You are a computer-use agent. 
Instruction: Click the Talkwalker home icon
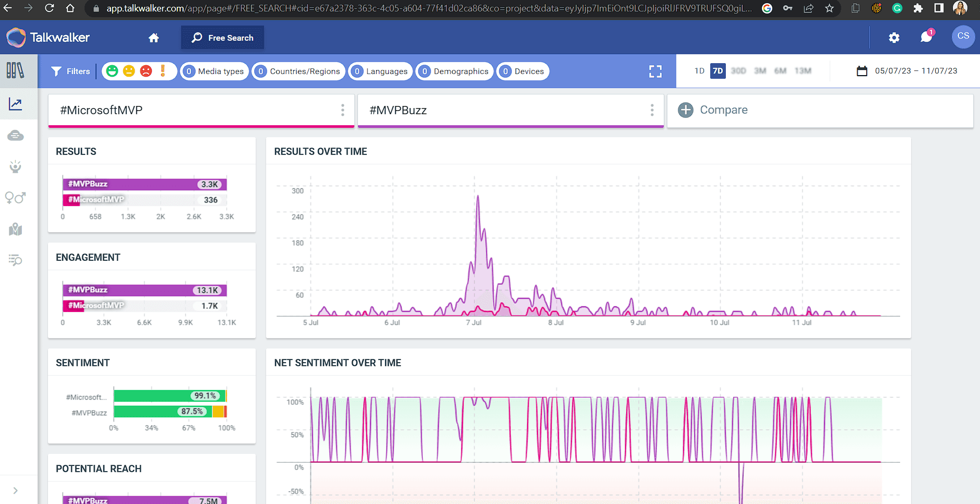[153, 38]
